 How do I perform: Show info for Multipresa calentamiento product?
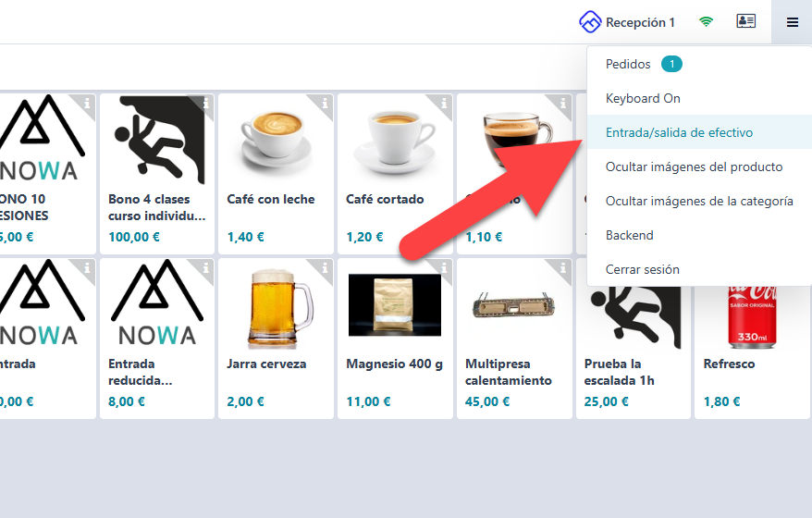(x=563, y=267)
